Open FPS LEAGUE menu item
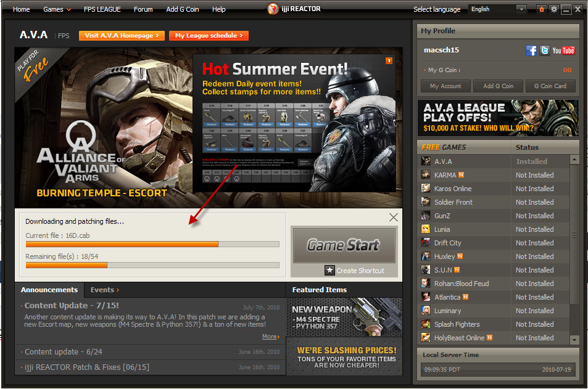Image resolution: width=588 pixels, height=389 pixels. pos(102,9)
